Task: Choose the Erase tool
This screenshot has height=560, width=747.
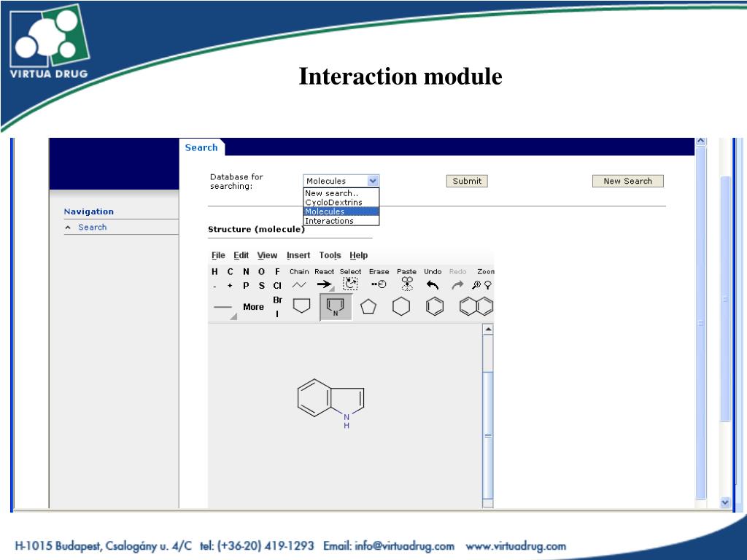Action: [379, 284]
